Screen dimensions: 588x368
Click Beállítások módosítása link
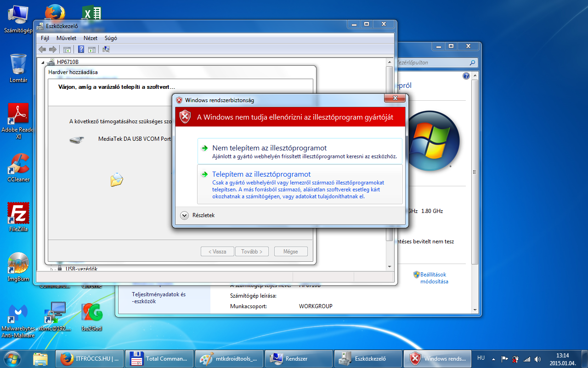click(x=434, y=278)
